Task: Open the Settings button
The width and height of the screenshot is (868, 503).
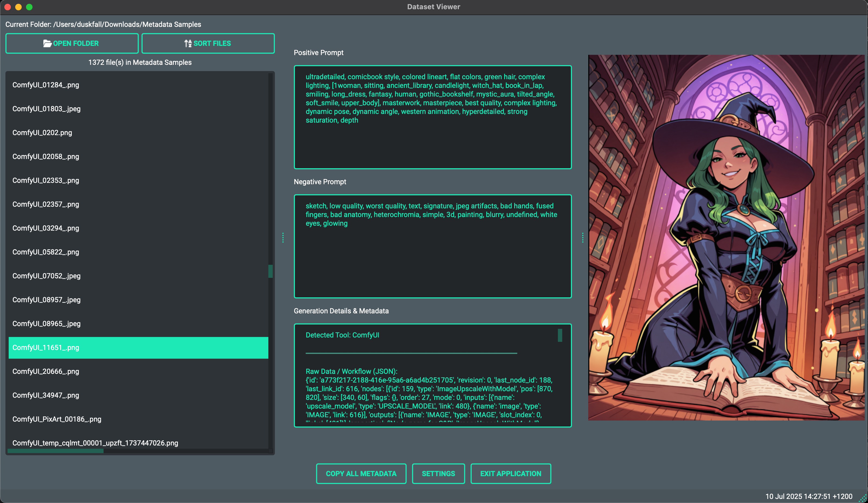Action: click(438, 474)
